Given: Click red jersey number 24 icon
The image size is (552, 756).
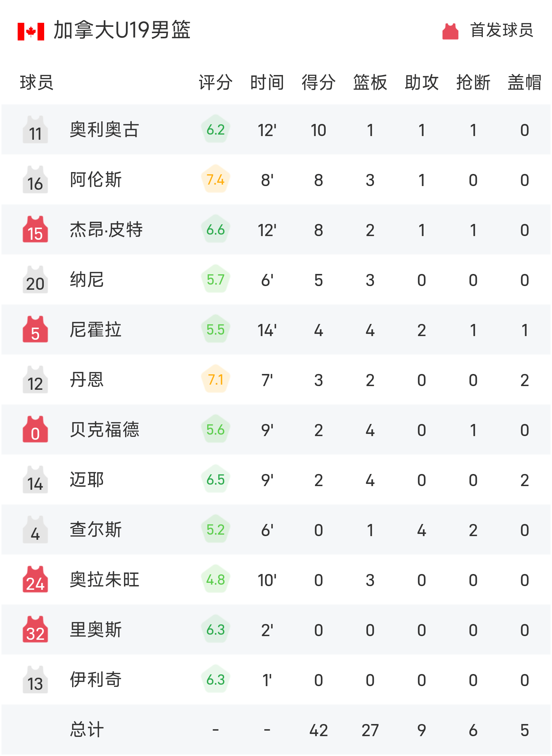Looking at the screenshot, I should click(x=35, y=580).
